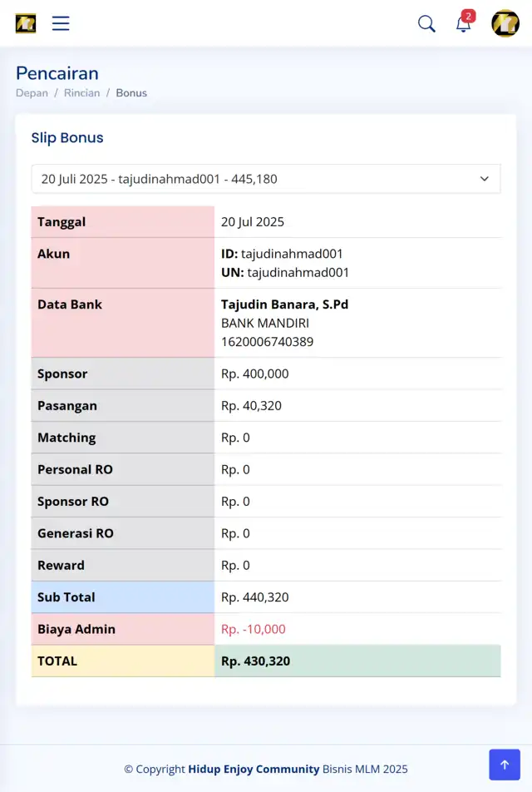Select the bank account number 1620006740389
Image resolution: width=532 pixels, height=792 pixels.
coord(267,342)
